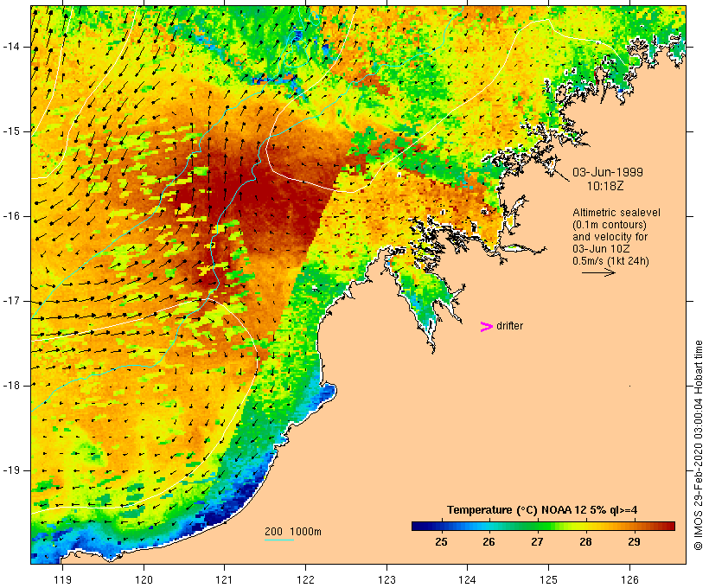Viewport: 709px width, 588px height.
Task: Click the longitude axis label '120'
Action: click(x=144, y=579)
